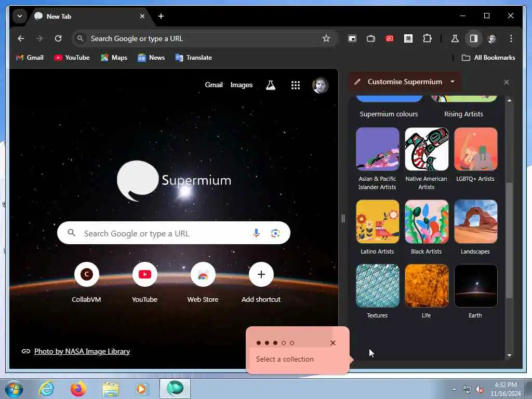Select Latino Artists collection

(x=377, y=228)
